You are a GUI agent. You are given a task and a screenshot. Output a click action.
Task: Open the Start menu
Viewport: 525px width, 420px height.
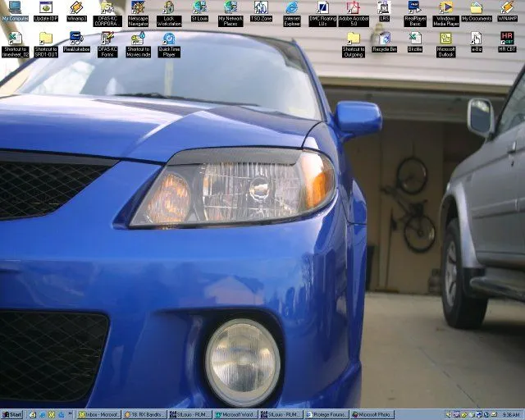click(12, 414)
